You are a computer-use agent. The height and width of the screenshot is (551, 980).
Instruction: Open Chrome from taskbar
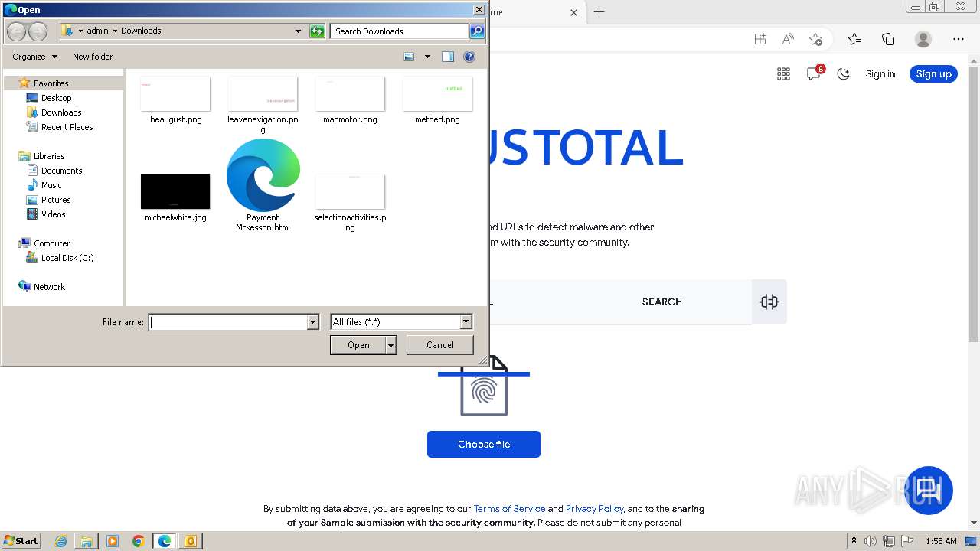coord(139,541)
